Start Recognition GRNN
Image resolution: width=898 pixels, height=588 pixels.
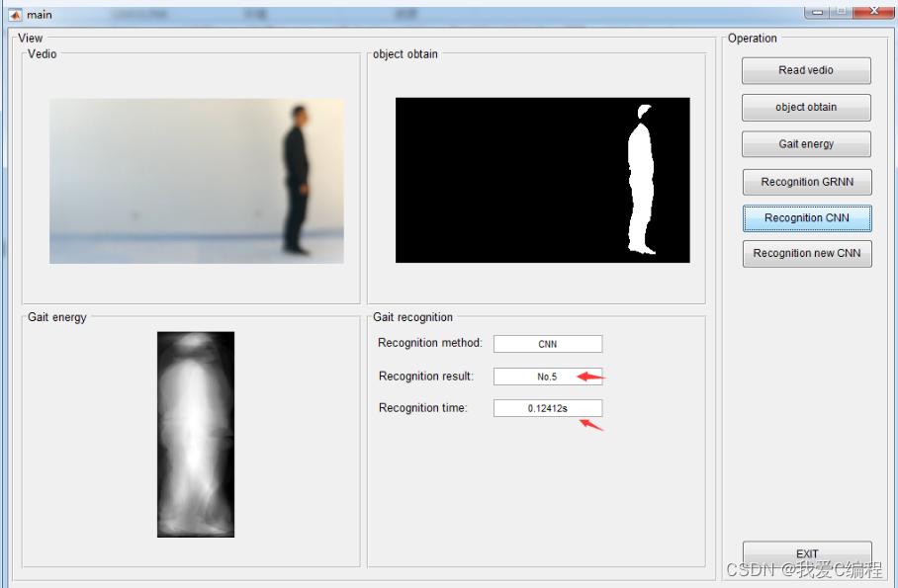pos(806,182)
